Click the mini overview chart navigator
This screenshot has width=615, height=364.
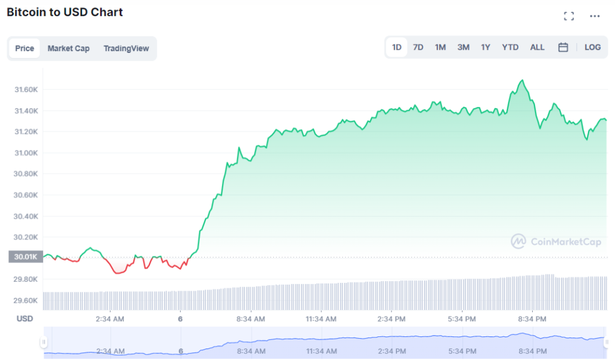(324, 342)
